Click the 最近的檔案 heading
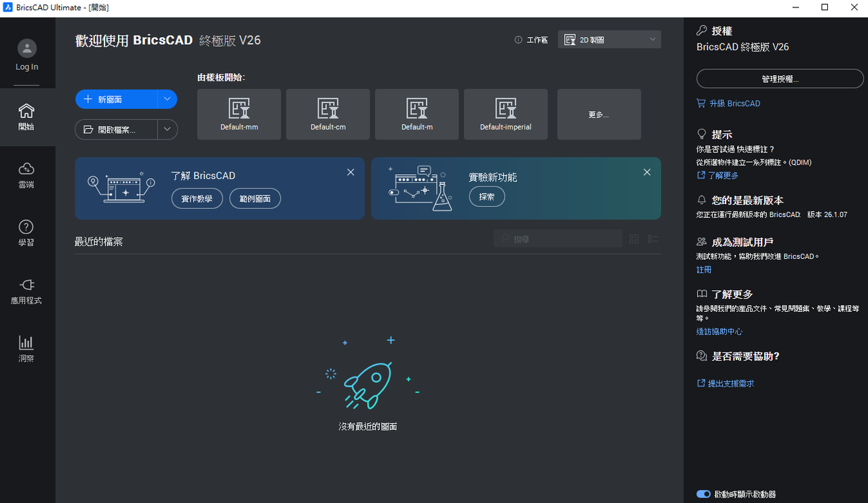The width and height of the screenshot is (868, 503). point(99,241)
